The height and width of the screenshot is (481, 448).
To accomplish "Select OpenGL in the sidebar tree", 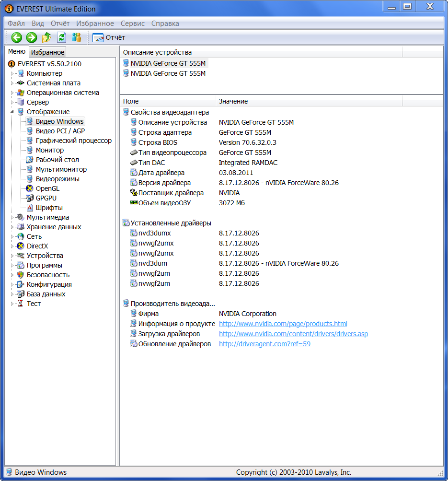I will pos(47,188).
